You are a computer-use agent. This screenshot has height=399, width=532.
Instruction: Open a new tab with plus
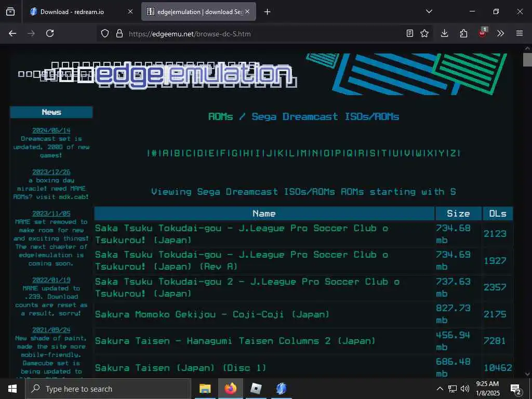pyautogui.click(x=268, y=12)
